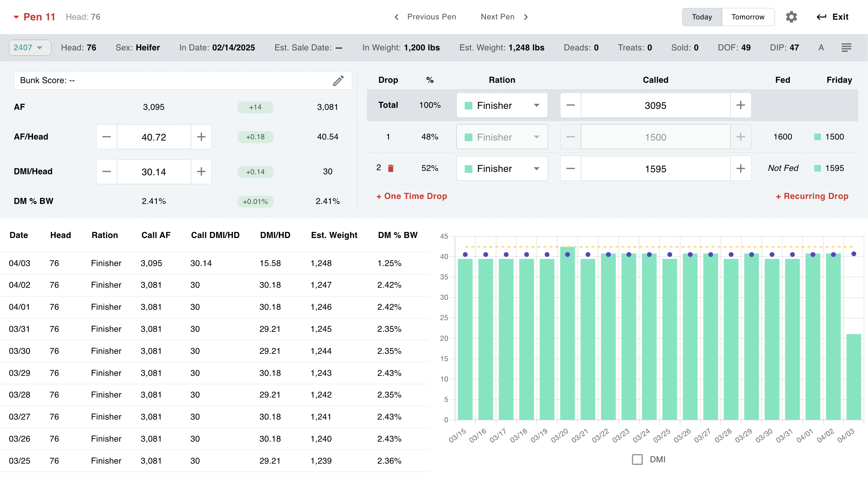Decrease drop 2 called amount
This screenshot has height=490, width=868.
[x=570, y=169]
